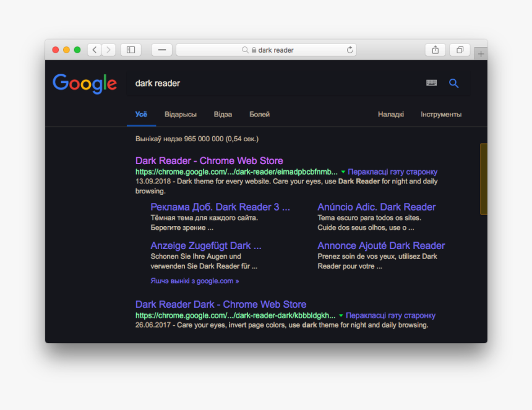Switch to the 'Відэа' tab
This screenshot has width=532, height=410.
[x=223, y=115]
